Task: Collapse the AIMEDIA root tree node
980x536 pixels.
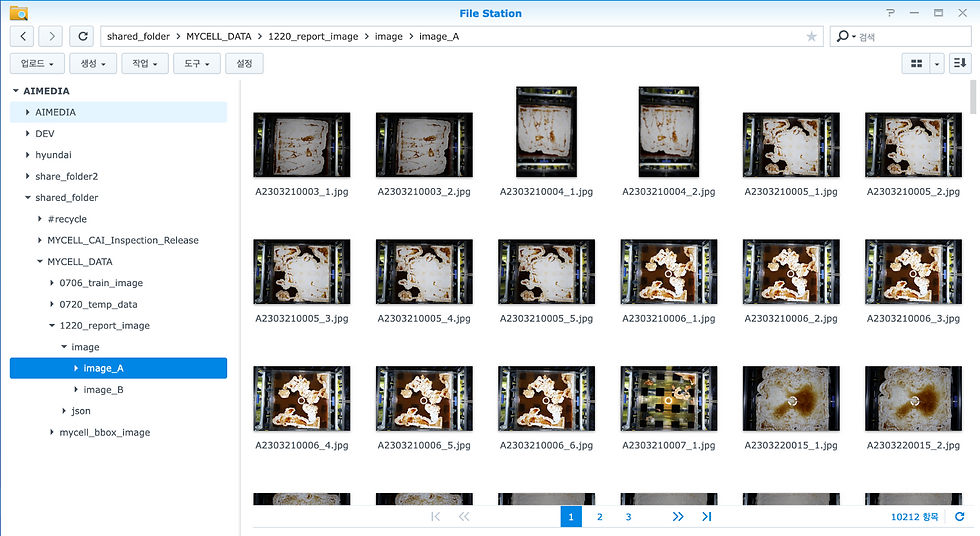Action: click(16, 91)
